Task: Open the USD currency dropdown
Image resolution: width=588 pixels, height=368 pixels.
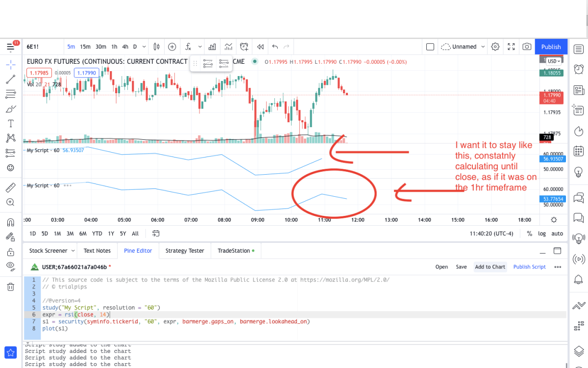Action: [x=554, y=61]
